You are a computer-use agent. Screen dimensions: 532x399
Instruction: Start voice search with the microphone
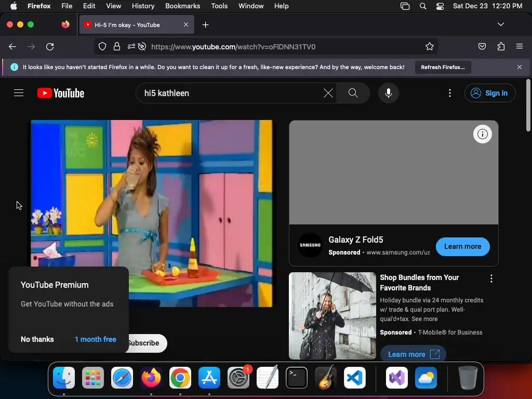coord(389,93)
